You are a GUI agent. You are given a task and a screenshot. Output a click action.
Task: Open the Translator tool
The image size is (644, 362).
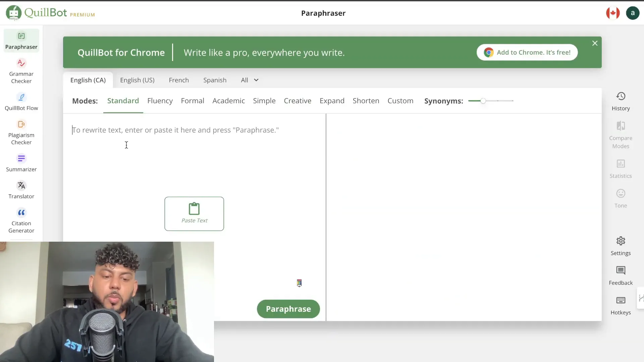[x=21, y=190]
